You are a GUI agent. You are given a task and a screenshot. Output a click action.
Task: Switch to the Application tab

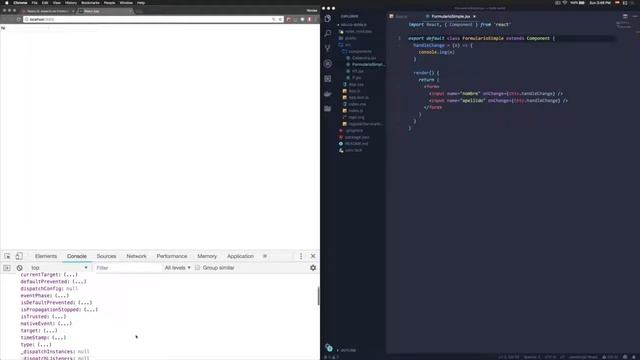point(240,256)
